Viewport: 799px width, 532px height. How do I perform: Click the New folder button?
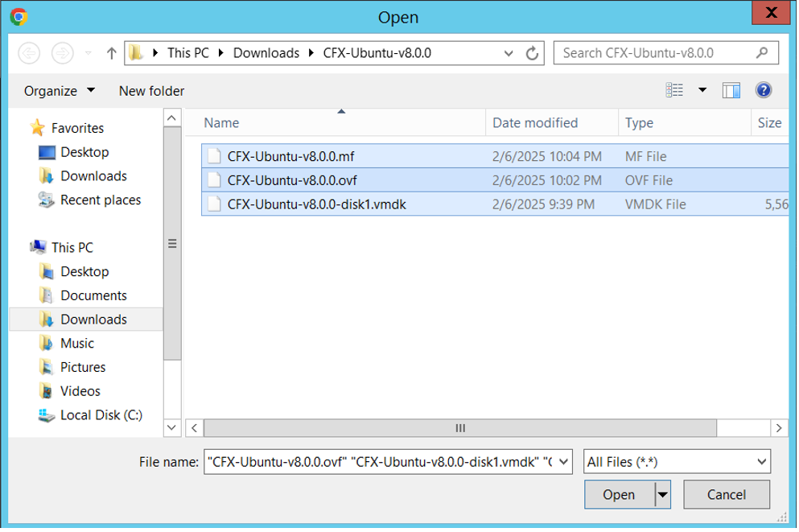tap(151, 91)
